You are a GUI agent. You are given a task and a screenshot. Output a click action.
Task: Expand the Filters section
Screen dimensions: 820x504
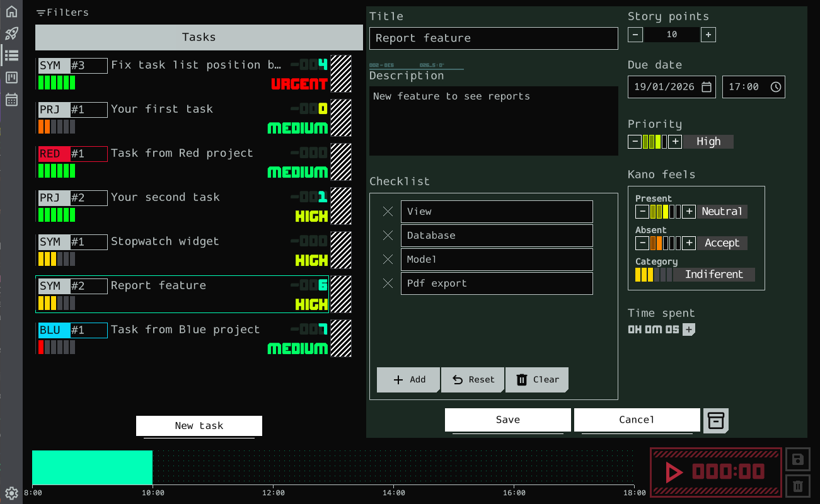62,13
